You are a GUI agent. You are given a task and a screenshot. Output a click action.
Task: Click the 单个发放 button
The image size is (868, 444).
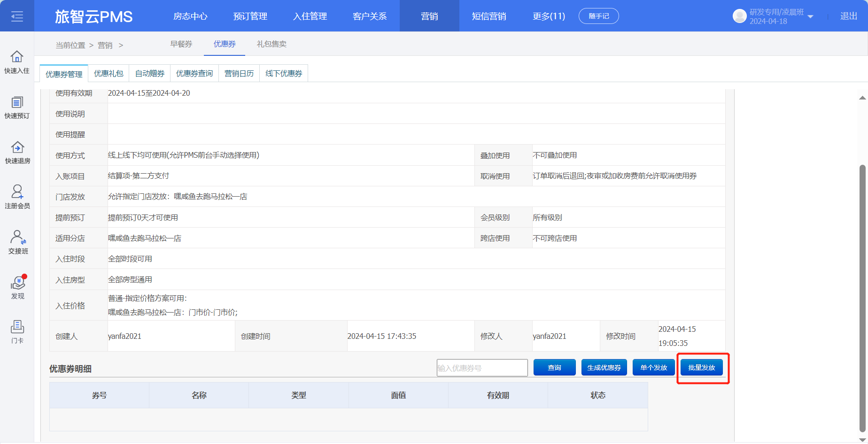point(654,367)
